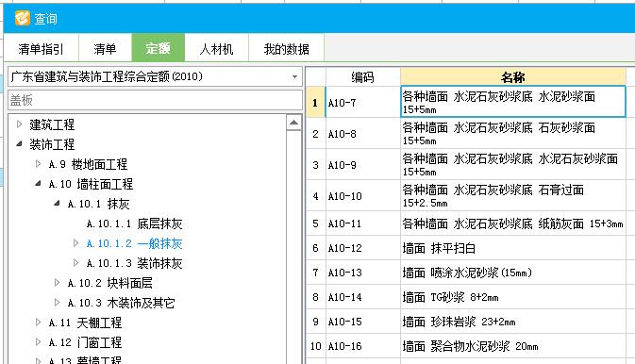
Task: Select code cell A10-16
Action: [363, 346]
